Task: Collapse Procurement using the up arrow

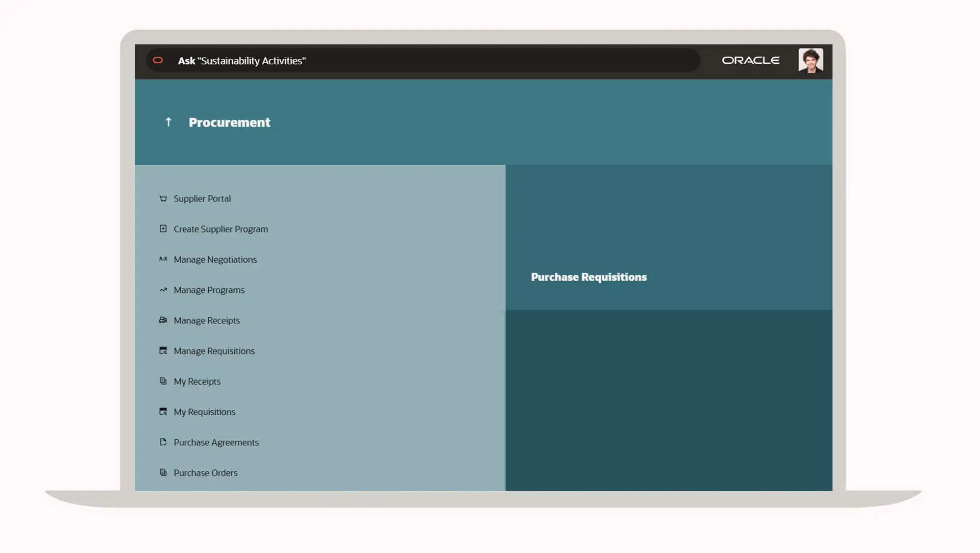Action: 168,122
